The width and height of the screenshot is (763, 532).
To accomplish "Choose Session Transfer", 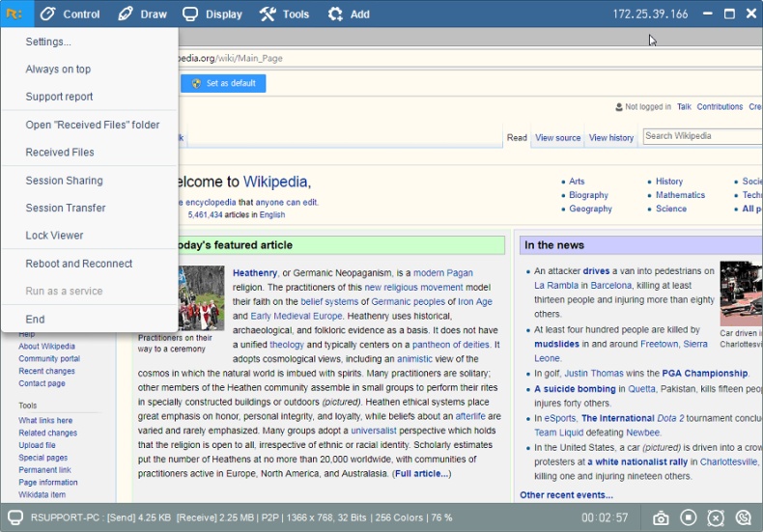I will coord(90,208).
